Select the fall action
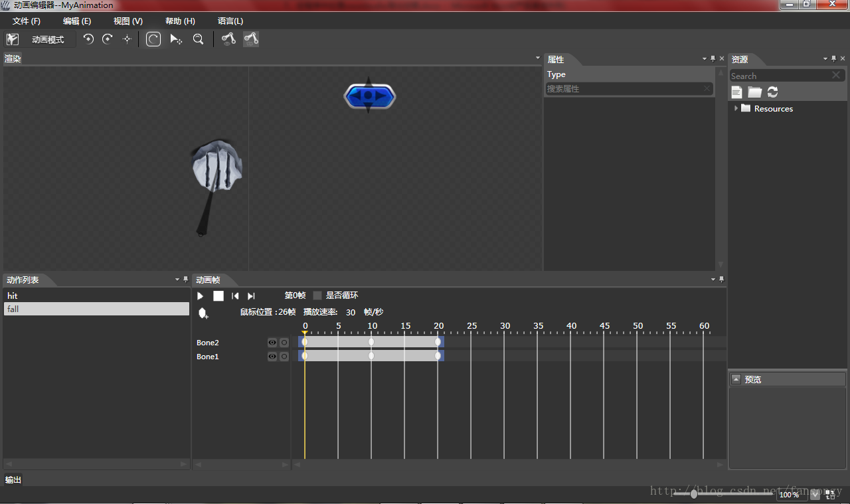The width and height of the screenshot is (850, 504). pyautogui.click(x=96, y=309)
